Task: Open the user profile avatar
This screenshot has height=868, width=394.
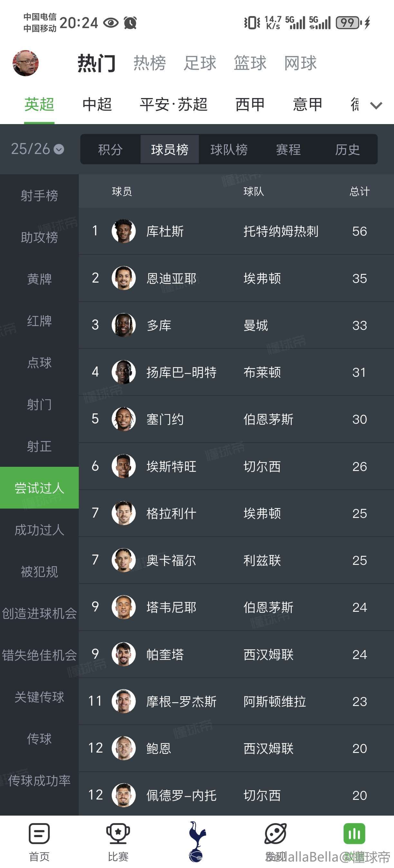Action: tap(26, 63)
